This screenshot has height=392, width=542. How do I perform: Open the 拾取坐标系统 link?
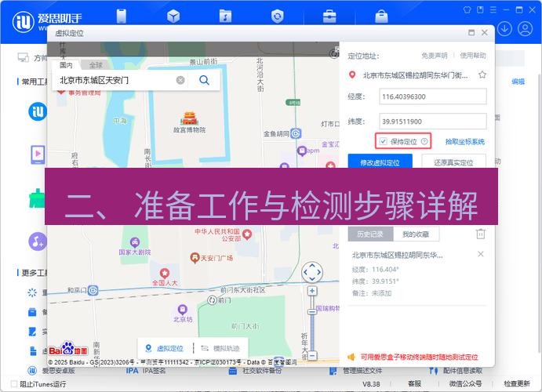[x=464, y=142]
